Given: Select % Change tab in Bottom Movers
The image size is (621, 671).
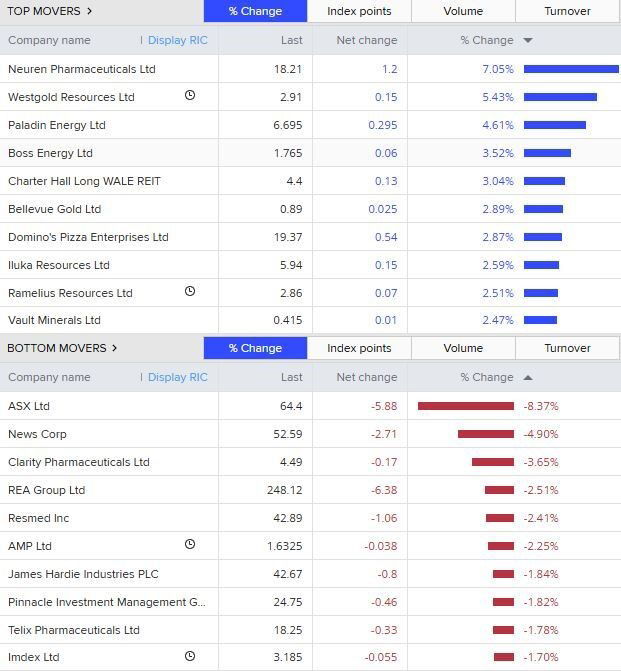Looking at the screenshot, I should (255, 348).
